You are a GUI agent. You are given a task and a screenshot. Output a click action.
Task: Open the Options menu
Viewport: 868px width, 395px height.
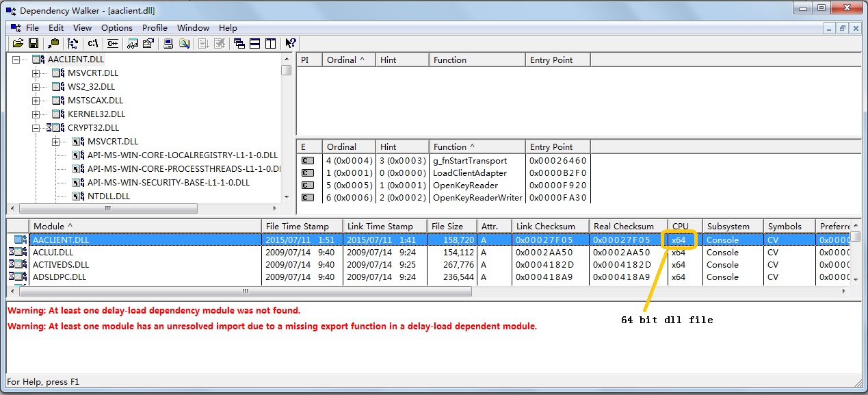pyautogui.click(x=117, y=28)
